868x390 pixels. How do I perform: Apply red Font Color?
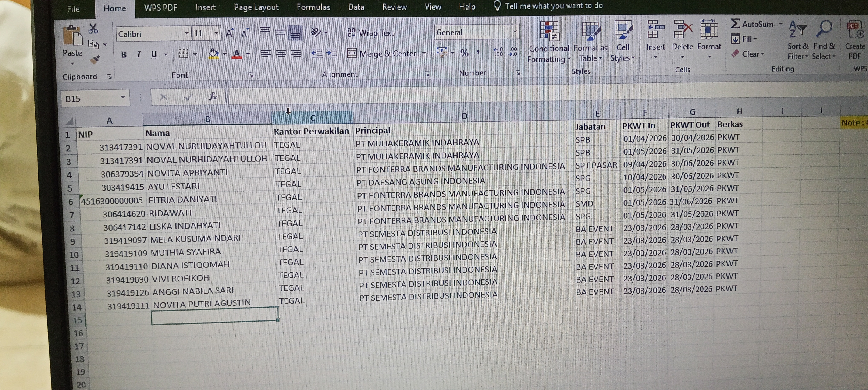pos(237,54)
